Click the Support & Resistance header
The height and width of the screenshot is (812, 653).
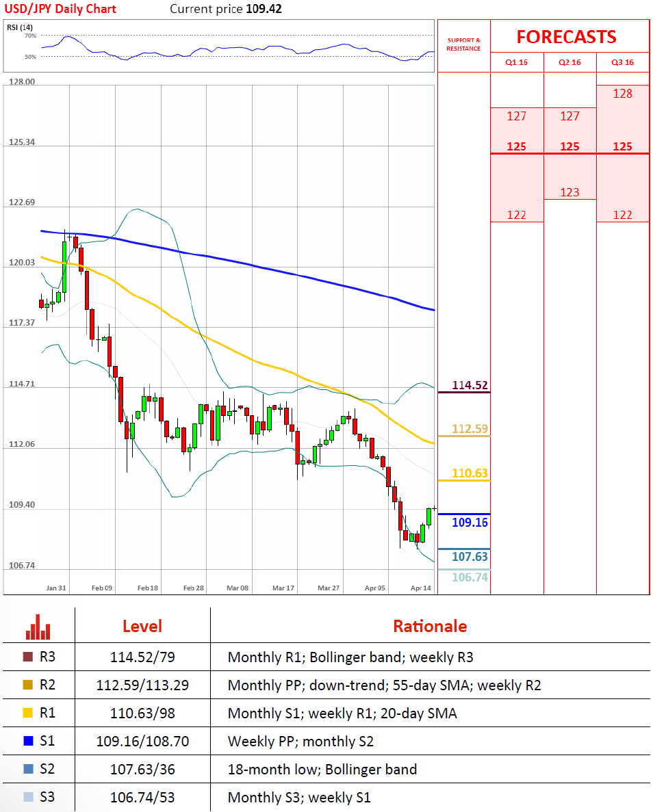pyautogui.click(x=463, y=44)
